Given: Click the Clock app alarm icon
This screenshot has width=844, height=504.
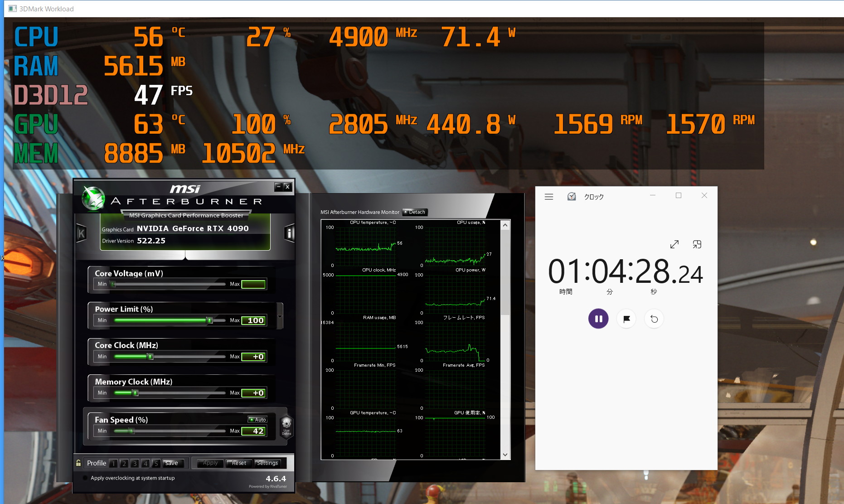Looking at the screenshot, I should pos(572,196).
